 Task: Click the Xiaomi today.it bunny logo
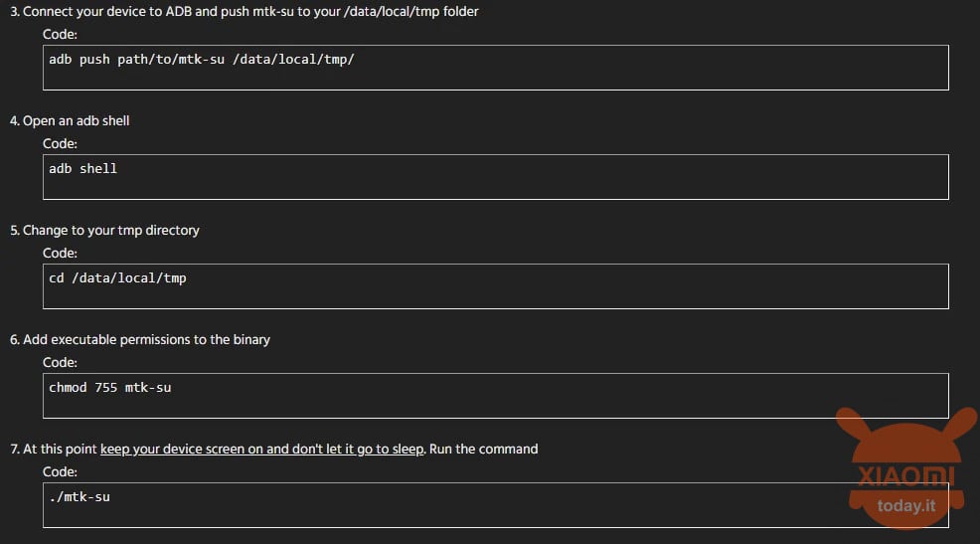[906, 467]
